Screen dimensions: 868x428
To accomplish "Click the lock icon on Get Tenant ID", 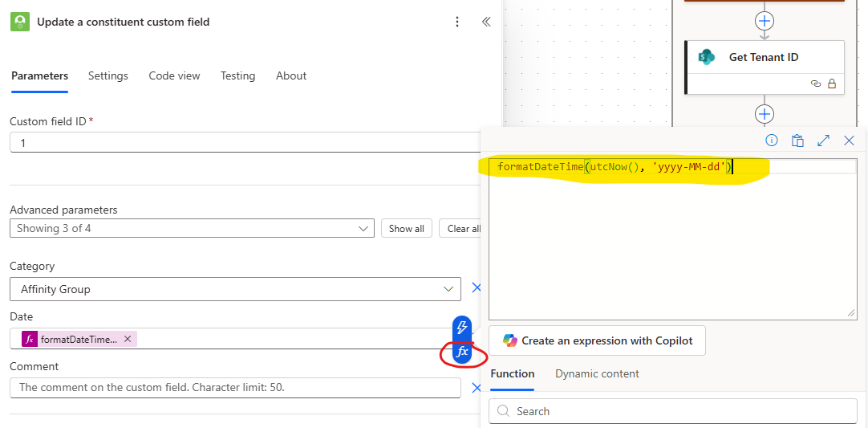I will (831, 84).
